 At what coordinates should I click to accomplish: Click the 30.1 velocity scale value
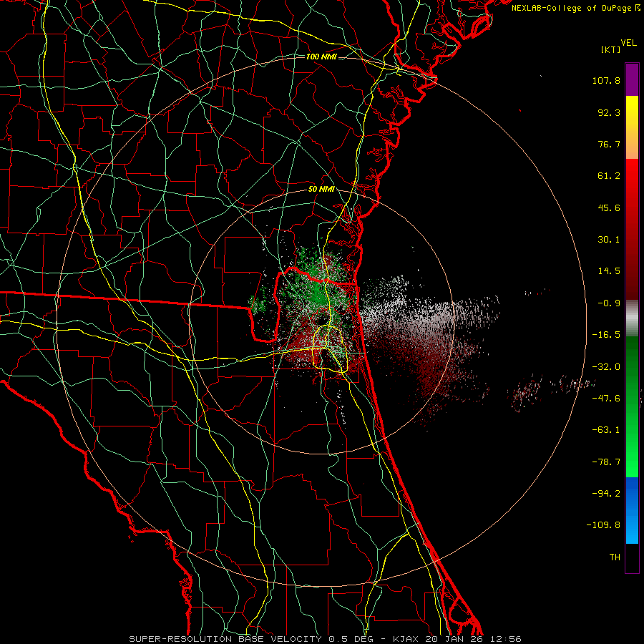tap(609, 240)
